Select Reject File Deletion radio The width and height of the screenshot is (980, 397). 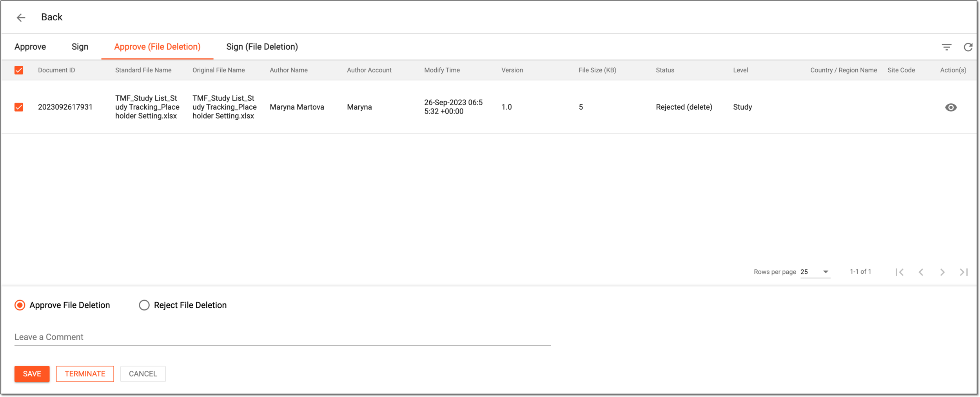pos(144,305)
